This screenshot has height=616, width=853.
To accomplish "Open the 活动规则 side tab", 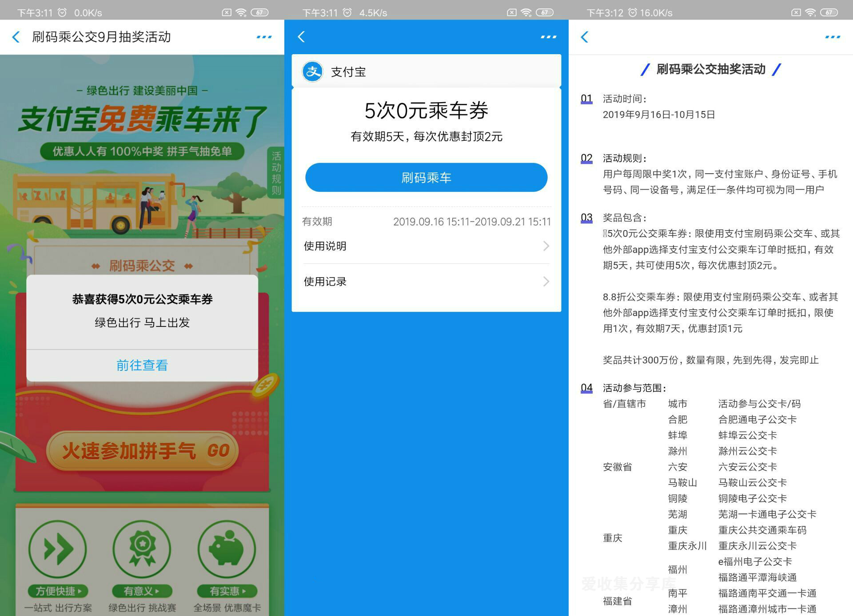I will tap(276, 173).
